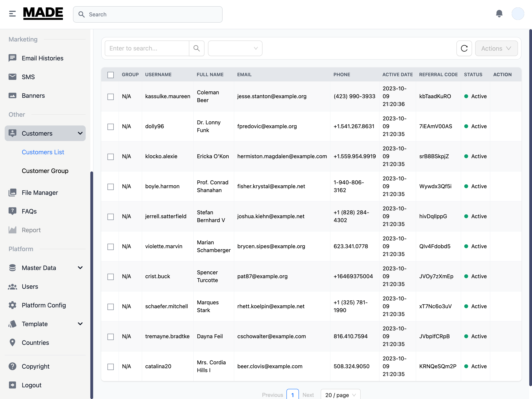
Task: Select the violette.marvin row checkbox
Action: pyautogui.click(x=111, y=247)
